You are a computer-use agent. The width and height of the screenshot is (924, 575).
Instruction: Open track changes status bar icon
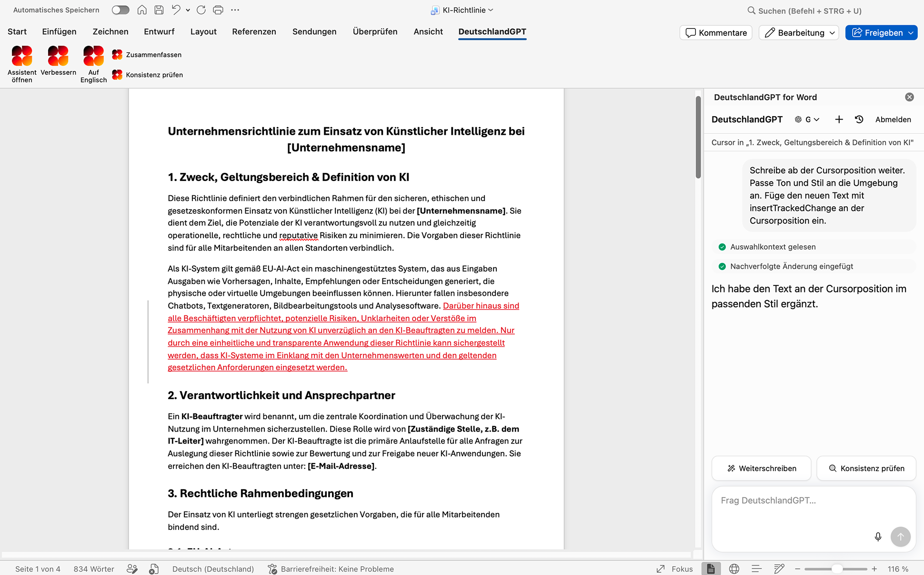pos(132,569)
